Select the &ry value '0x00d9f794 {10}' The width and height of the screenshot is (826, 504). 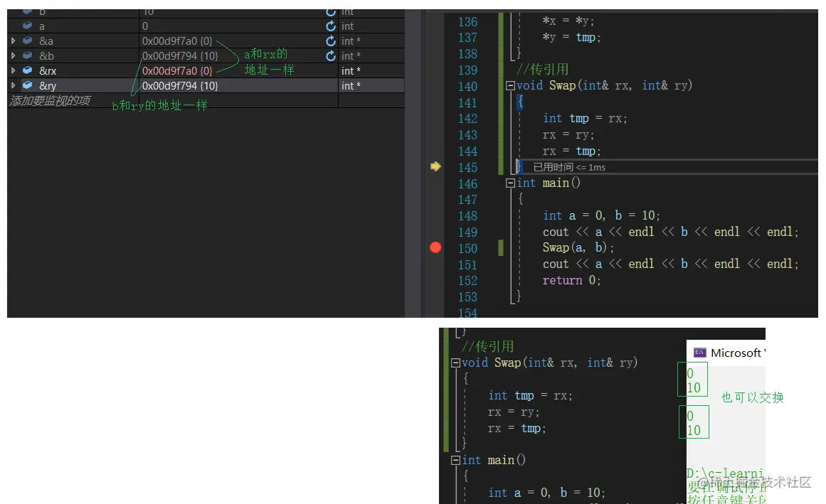(x=180, y=86)
